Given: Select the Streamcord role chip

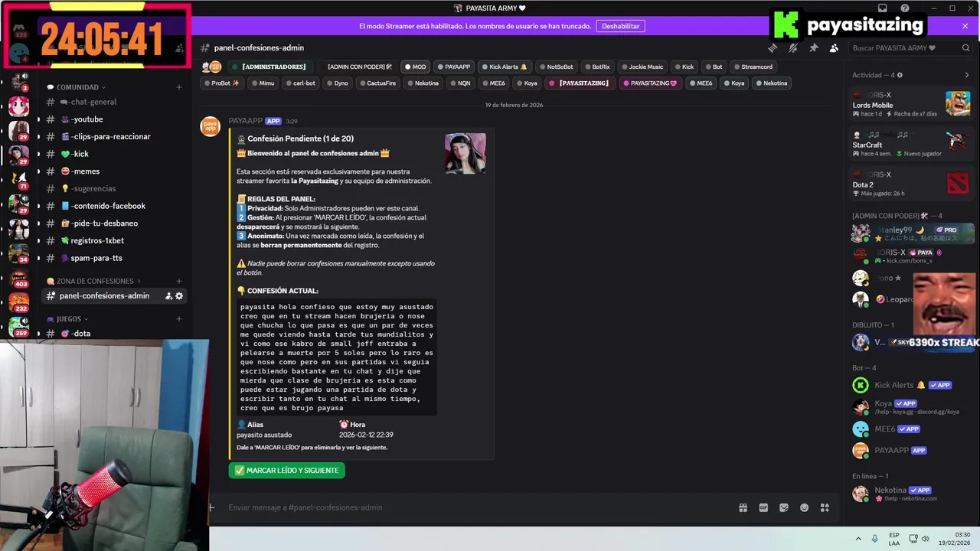Looking at the screenshot, I should coord(753,67).
